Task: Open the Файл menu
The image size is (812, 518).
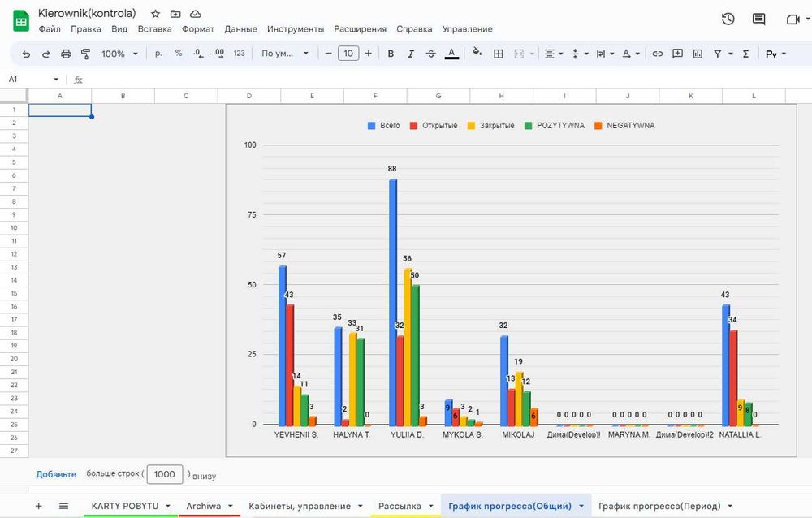Action: coord(50,29)
